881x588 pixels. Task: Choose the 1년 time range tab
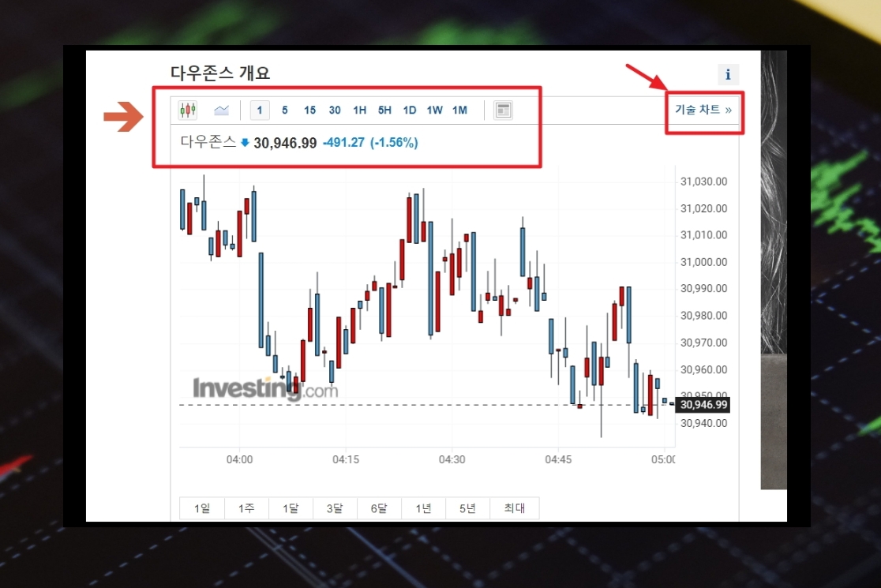[424, 508]
